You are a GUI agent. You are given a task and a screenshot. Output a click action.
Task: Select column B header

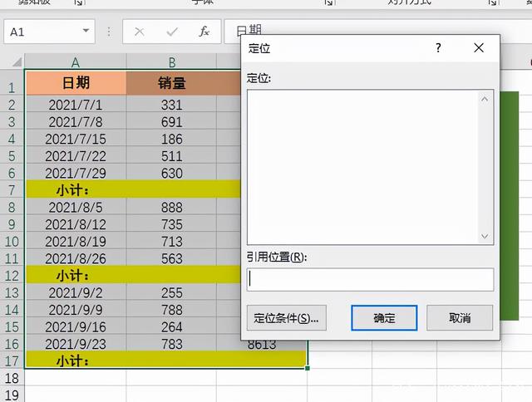172,62
